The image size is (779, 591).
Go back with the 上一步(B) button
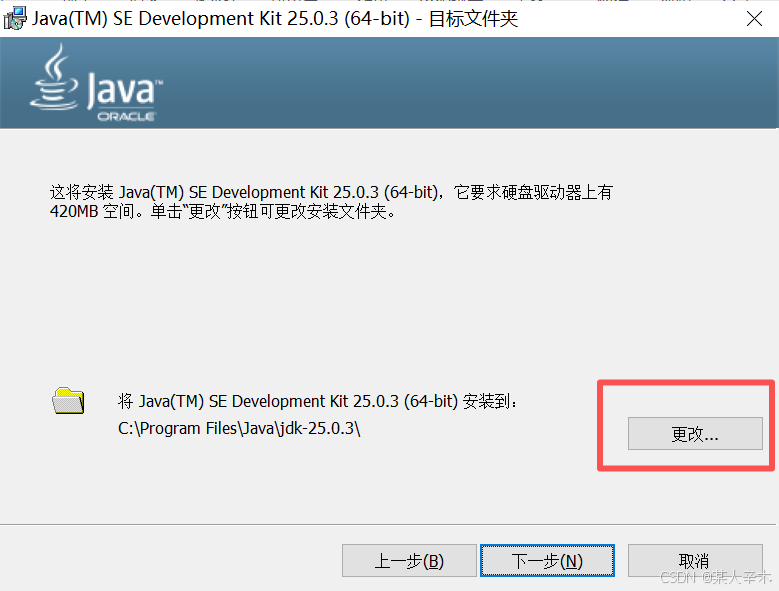[x=409, y=561]
